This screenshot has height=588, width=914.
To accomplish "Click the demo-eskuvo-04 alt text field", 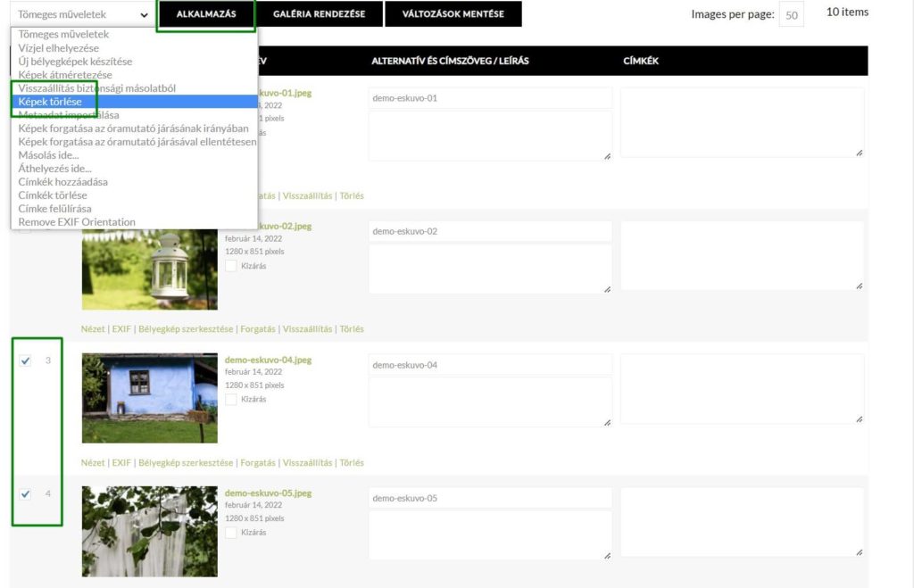I will tap(490, 365).
